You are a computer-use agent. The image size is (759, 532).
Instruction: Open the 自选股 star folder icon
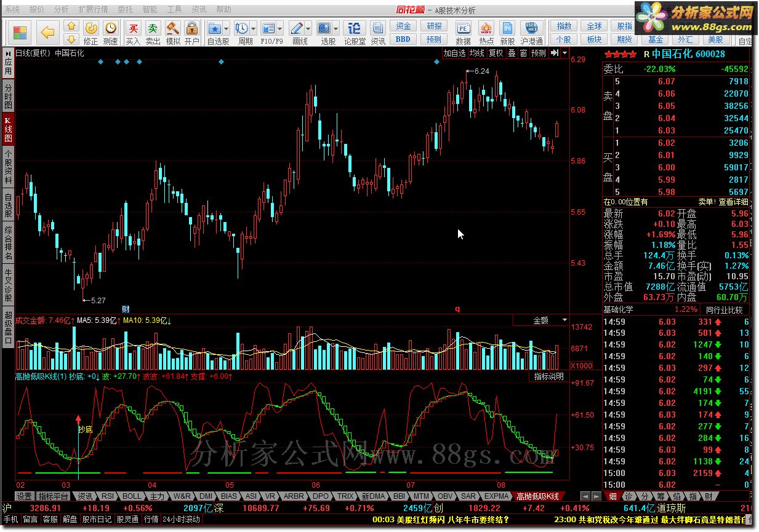click(214, 28)
